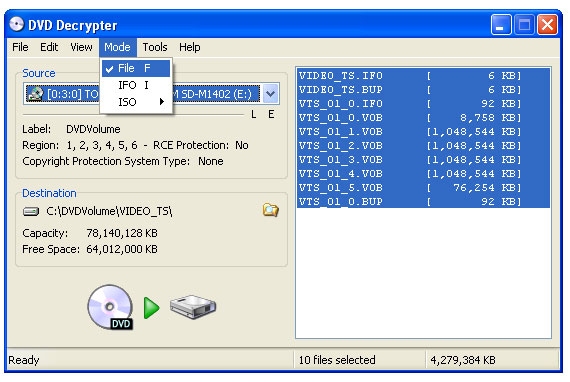Open the source drive dropdown arrow
Image resolution: width=570 pixels, height=382 pixels.
coord(270,94)
